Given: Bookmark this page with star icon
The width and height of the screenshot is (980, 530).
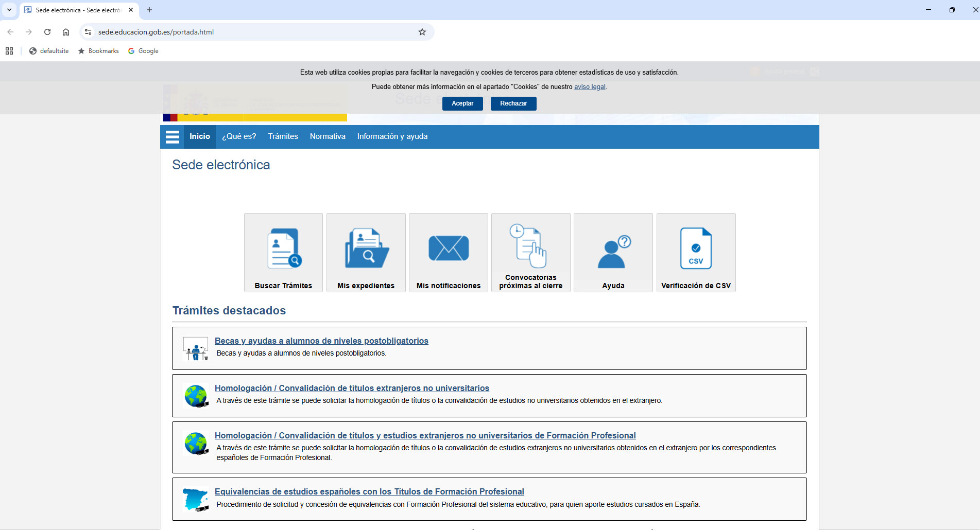Looking at the screenshot, I should pos(422,32).
